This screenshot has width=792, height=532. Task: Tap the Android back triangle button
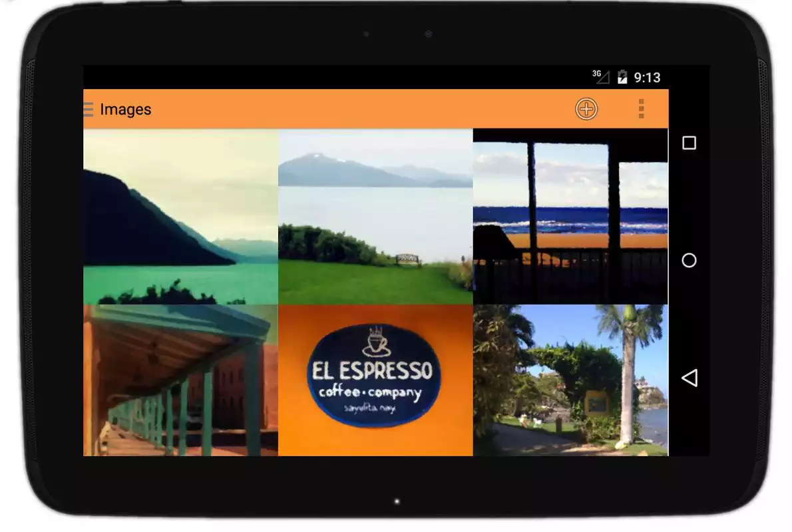click(690, 378)
